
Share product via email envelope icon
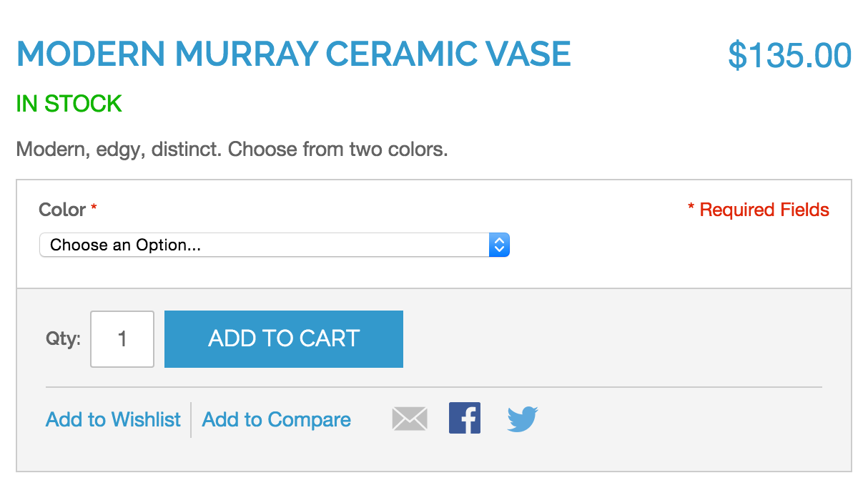click(x=410, y=419)
